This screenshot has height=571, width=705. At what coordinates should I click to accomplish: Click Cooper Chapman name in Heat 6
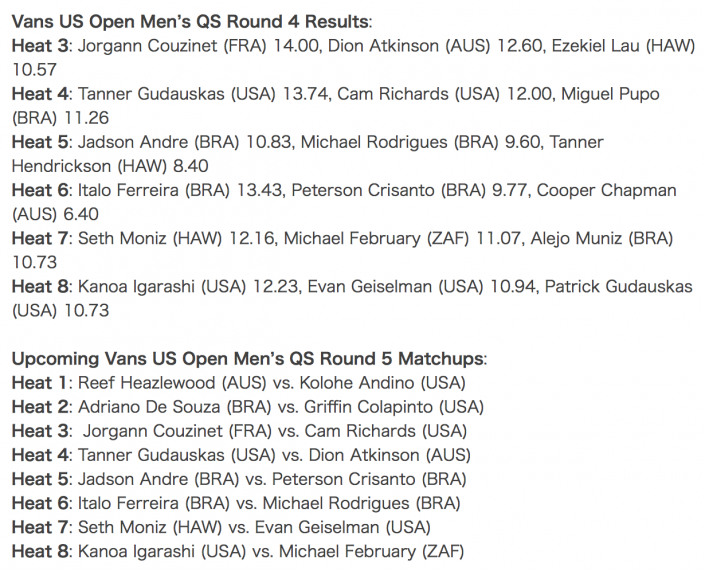pyautogui.click(x=607, y=190)
